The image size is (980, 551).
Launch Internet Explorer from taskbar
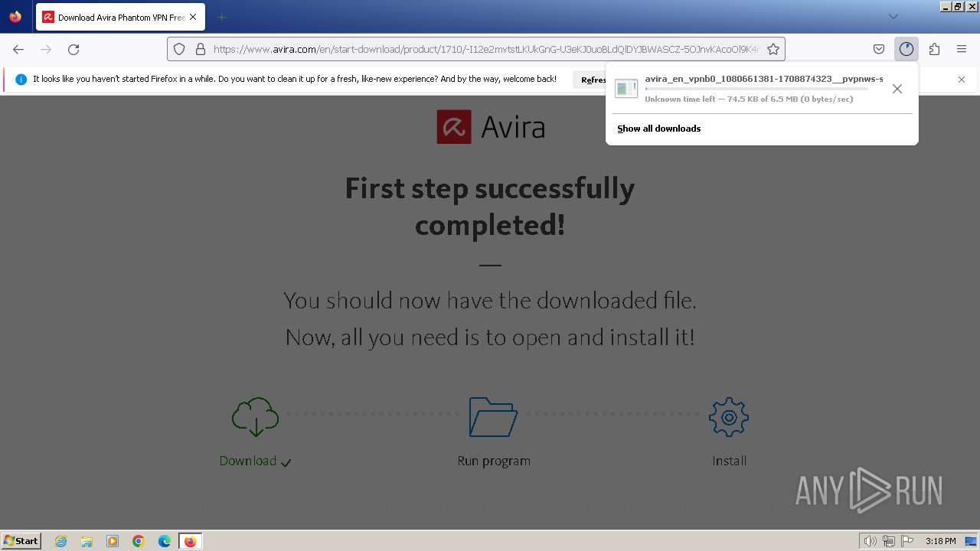(x=60, y=541)
